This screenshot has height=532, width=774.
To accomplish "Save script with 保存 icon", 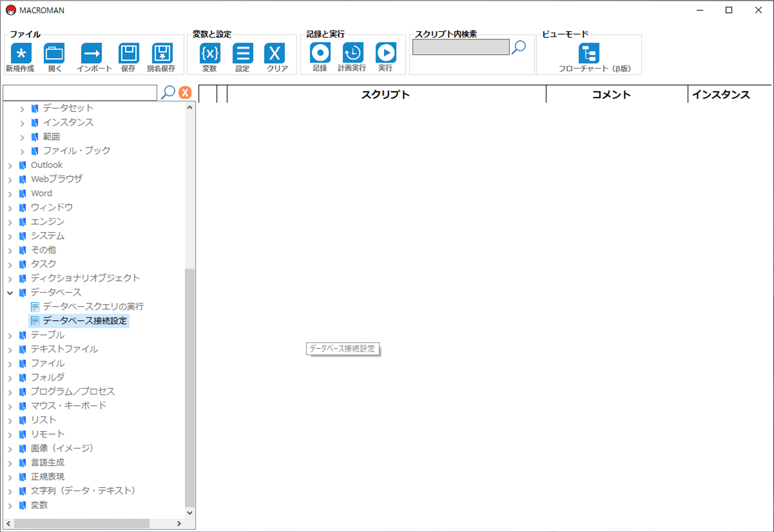I will click(x=129, y=53).
